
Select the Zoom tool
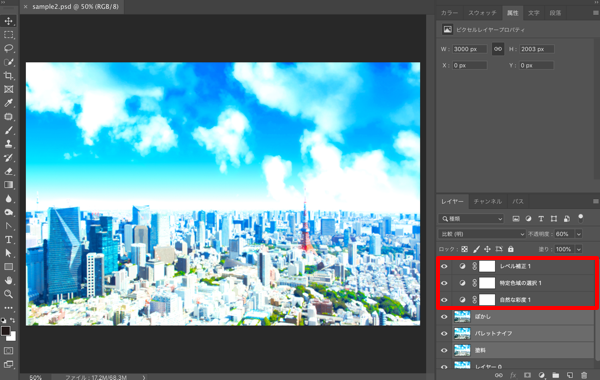8,294
